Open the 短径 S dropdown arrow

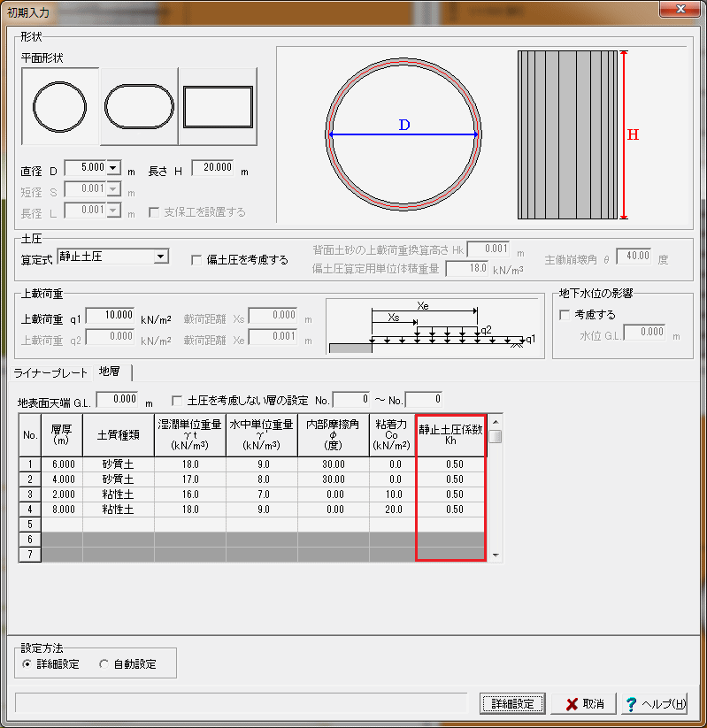[x=114, y=189]
